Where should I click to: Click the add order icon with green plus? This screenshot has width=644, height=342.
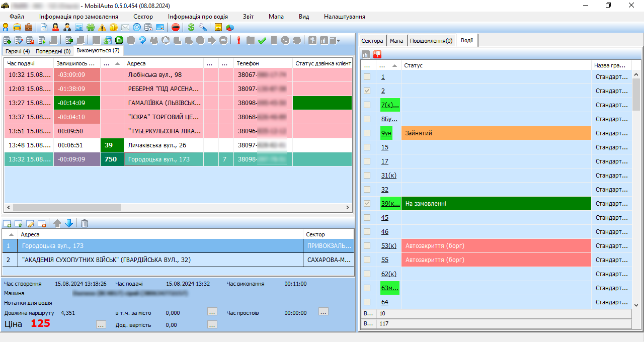(x=7, y=41)
